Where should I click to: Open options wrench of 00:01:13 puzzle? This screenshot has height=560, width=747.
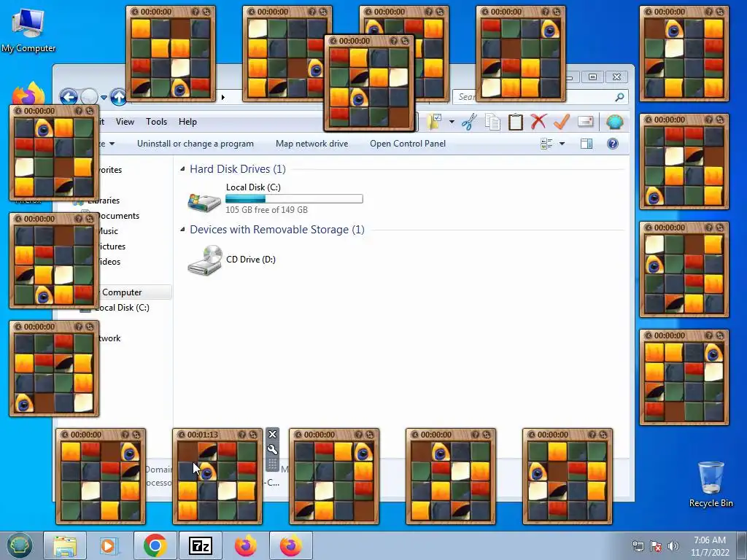[273, 449]
